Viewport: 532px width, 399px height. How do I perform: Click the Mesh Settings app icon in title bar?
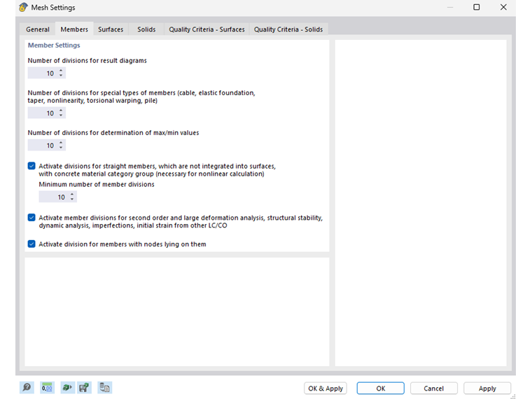pyautogui.click(x=23, y=7)
